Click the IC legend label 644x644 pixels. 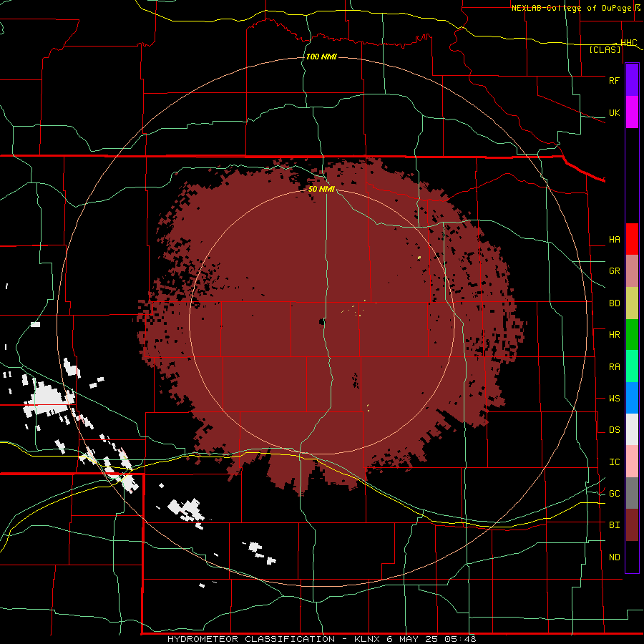614,462
